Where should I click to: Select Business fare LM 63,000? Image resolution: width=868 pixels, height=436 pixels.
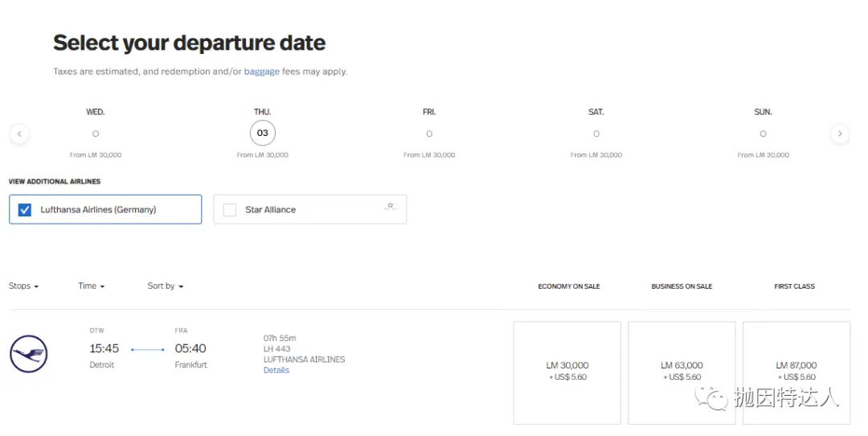[682, 372]
